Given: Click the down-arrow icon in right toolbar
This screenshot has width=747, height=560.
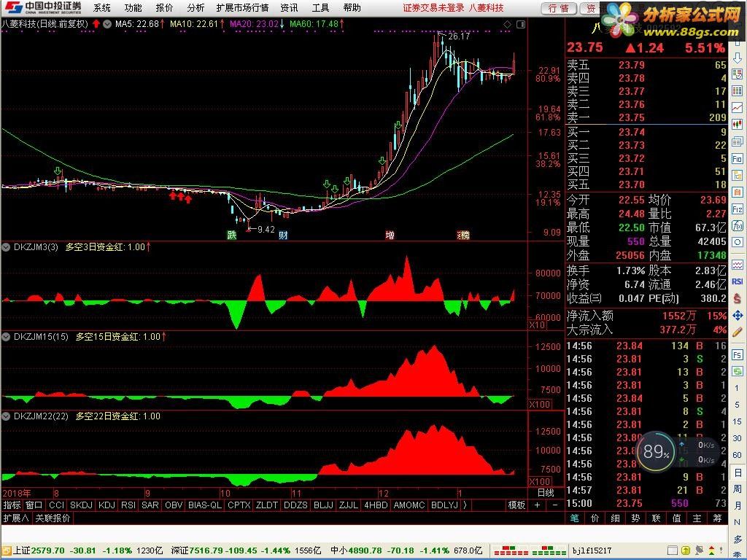Looking at the screenshot, I should [738, 58].
